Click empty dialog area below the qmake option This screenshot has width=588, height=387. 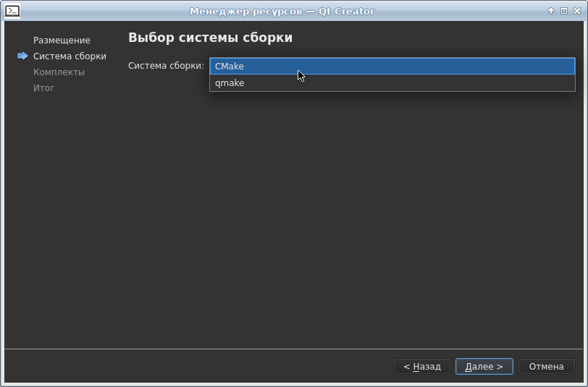(x=391, y=217)
